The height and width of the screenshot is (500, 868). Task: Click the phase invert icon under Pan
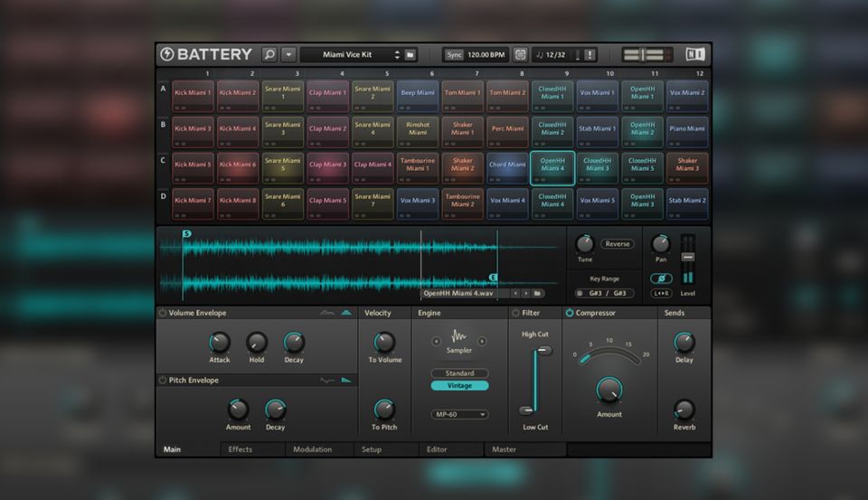[x=661, y=278]
